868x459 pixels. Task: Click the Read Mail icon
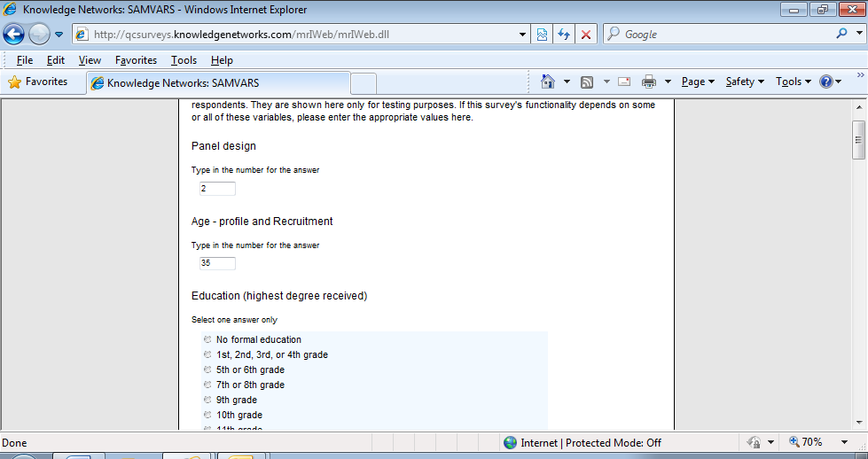(624, 82)
